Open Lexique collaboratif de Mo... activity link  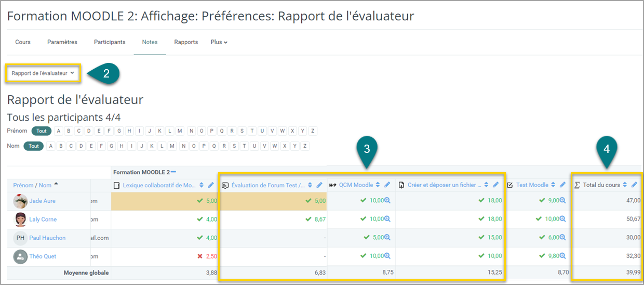(x=159, y=185)
